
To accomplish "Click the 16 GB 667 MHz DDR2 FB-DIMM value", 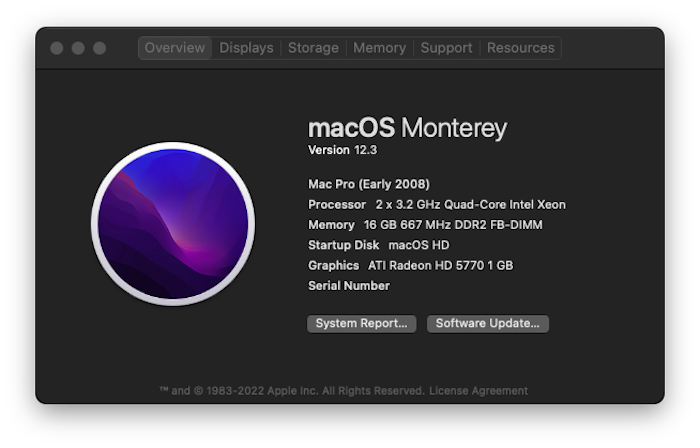I will 453,225.
